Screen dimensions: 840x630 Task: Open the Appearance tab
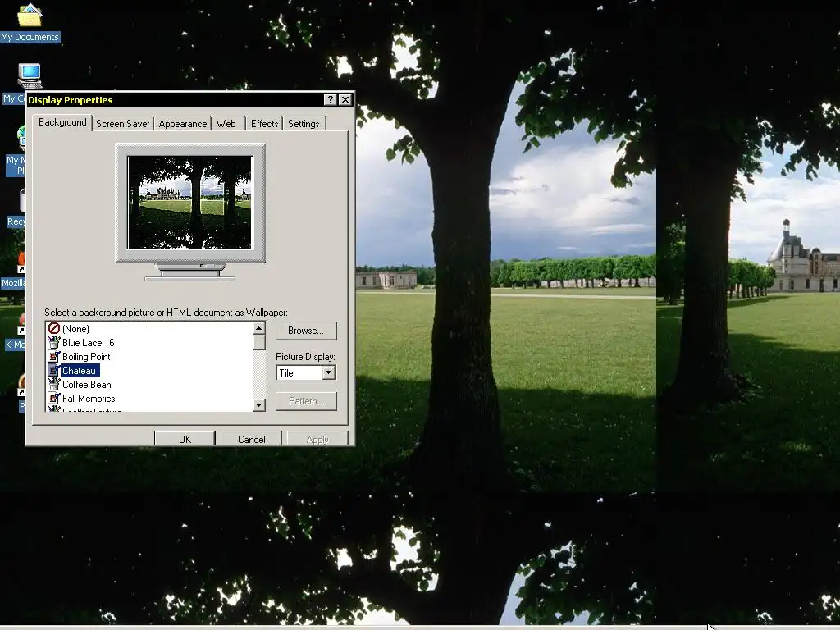(183, 124)
